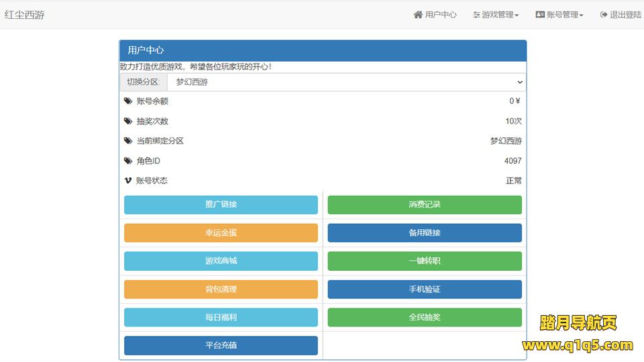The width and height of the screenshot is (644, 362).
Task: Click the tag icon beside 抽奖次数
Action: (128, 121)
